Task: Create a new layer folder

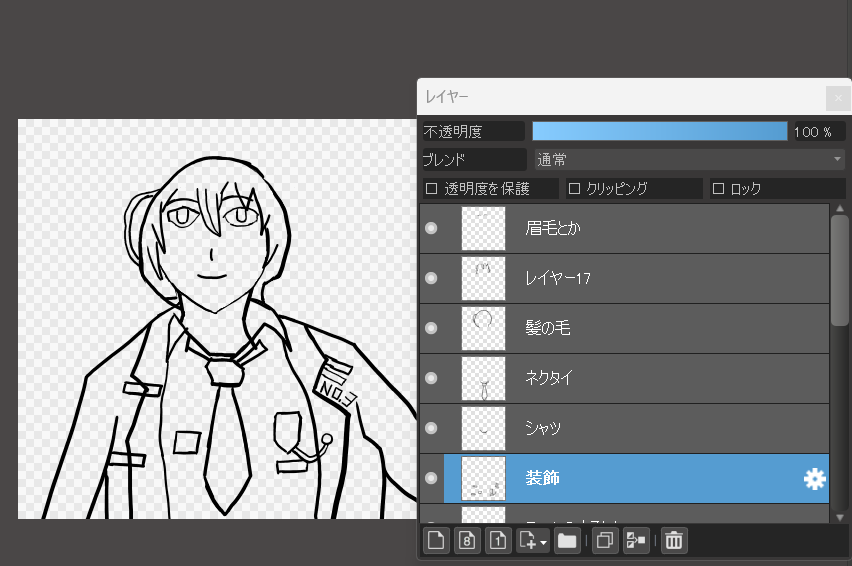Action: click(x=567, y=541)
